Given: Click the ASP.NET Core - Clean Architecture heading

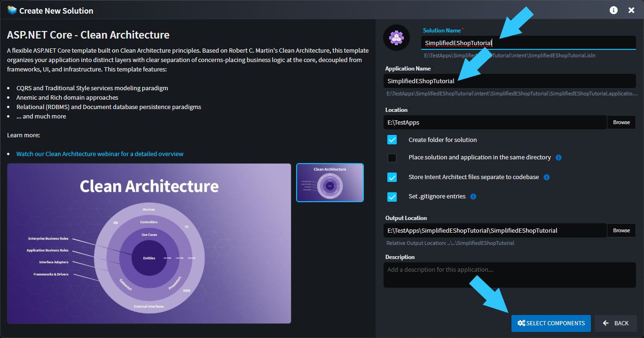Looking at the screenshot, I should click(88, 35).
